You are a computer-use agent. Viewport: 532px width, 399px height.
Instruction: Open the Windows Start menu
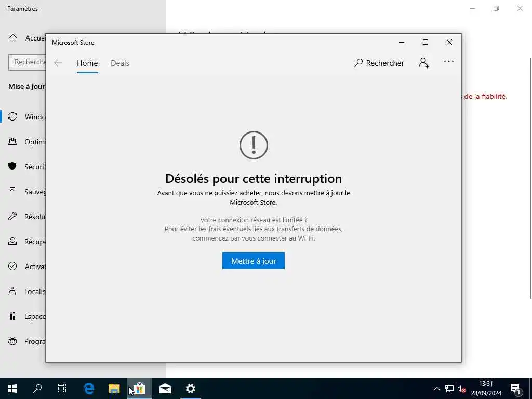pyautogui.click(x=12, y=389)
